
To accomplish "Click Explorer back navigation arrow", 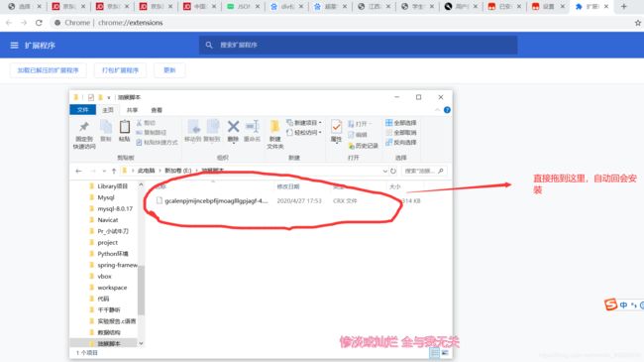I will click(79, 171).
